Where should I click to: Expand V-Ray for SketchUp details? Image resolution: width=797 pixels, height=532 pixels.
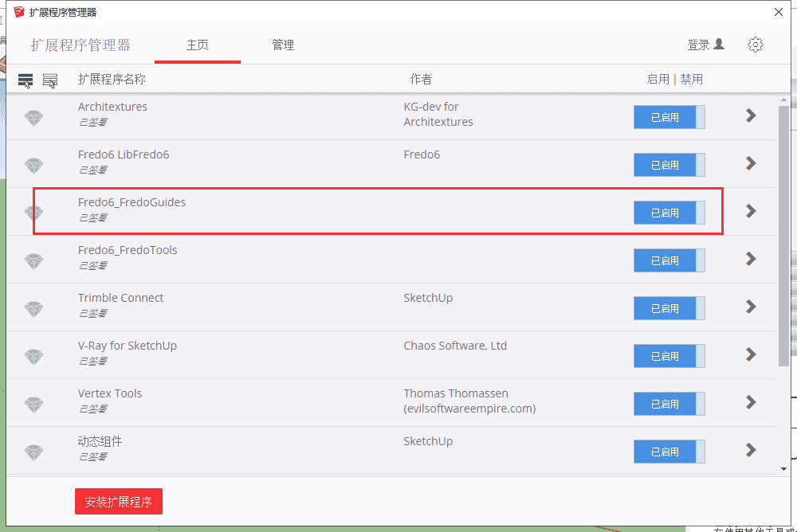(x=750, y=356)
